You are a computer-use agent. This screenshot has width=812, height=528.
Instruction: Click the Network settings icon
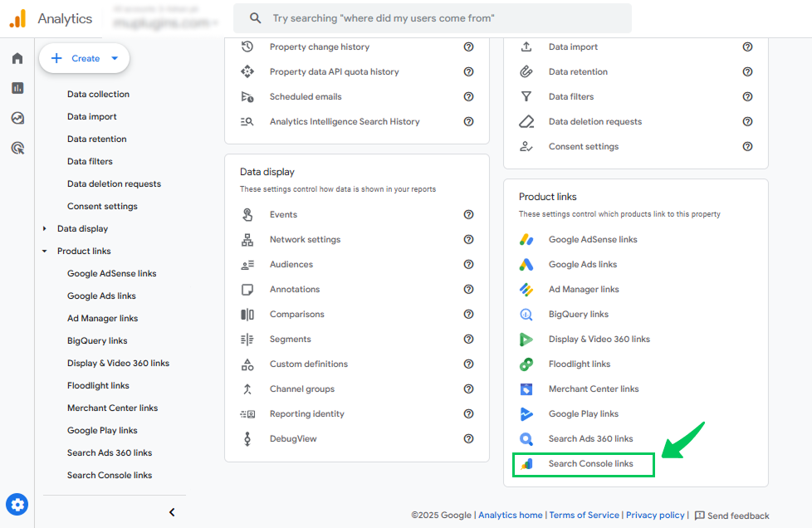tap(247, 239)
